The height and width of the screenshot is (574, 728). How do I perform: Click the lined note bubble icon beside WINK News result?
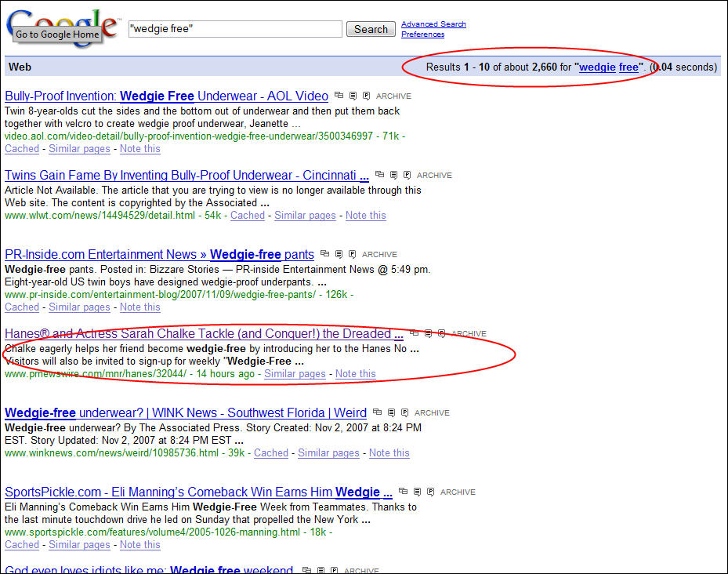click(x=391, y=412)
